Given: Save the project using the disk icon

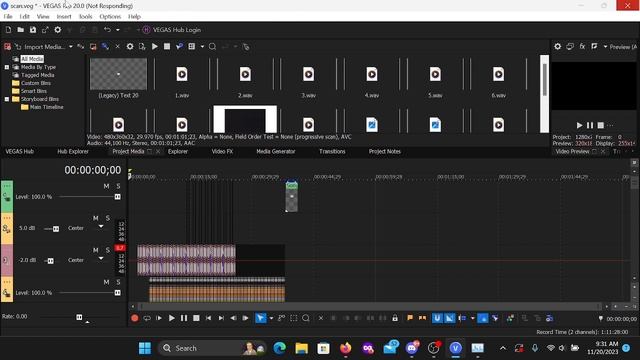Looking at the screenshot, I should pyautogui.click(x=33, y=30).
